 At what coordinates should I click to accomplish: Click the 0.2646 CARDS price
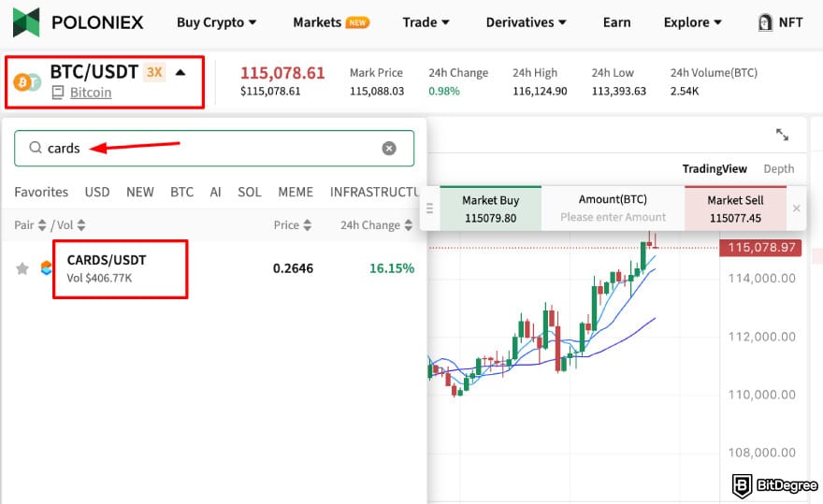[293, 268]
